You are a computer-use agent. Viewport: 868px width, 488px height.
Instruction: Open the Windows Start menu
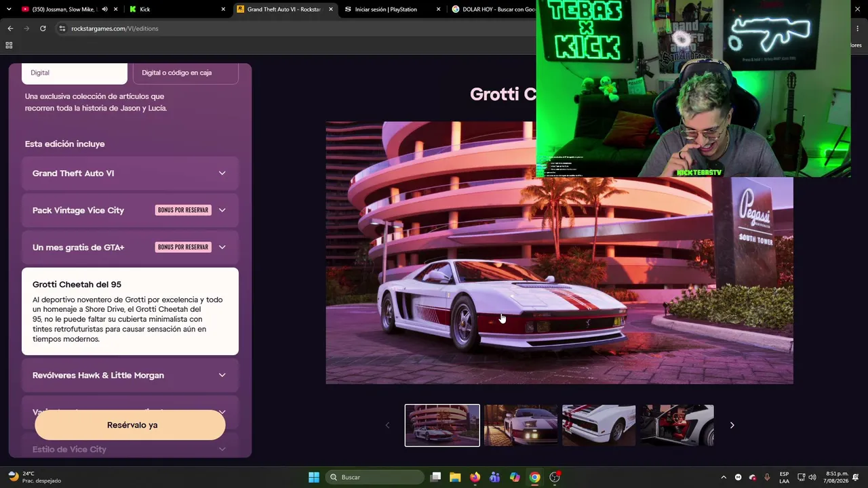point(314,477)
